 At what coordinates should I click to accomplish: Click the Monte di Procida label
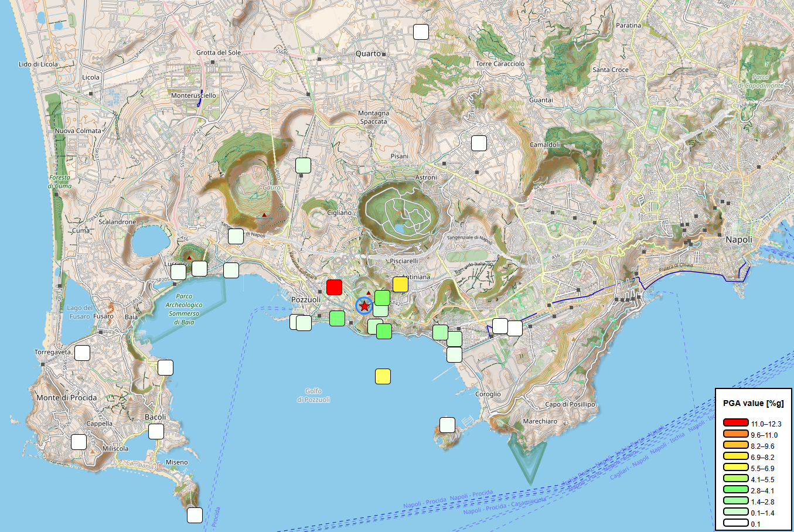[x=67, y=397]
